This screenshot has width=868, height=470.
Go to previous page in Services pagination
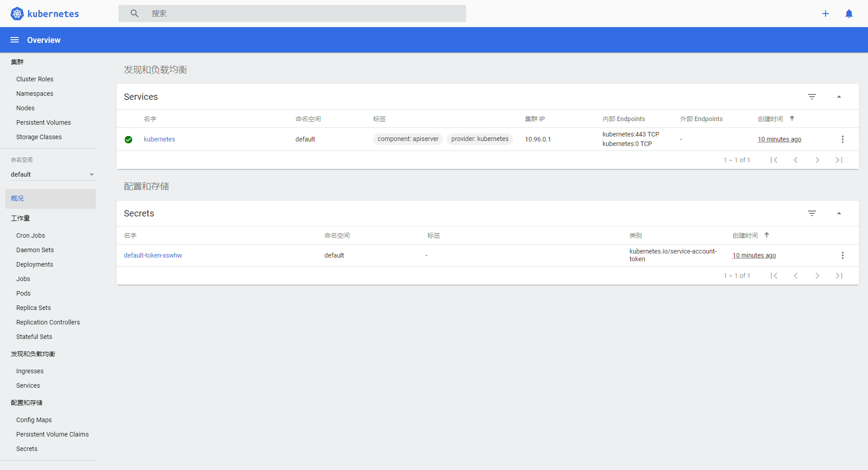pos(796,160)
